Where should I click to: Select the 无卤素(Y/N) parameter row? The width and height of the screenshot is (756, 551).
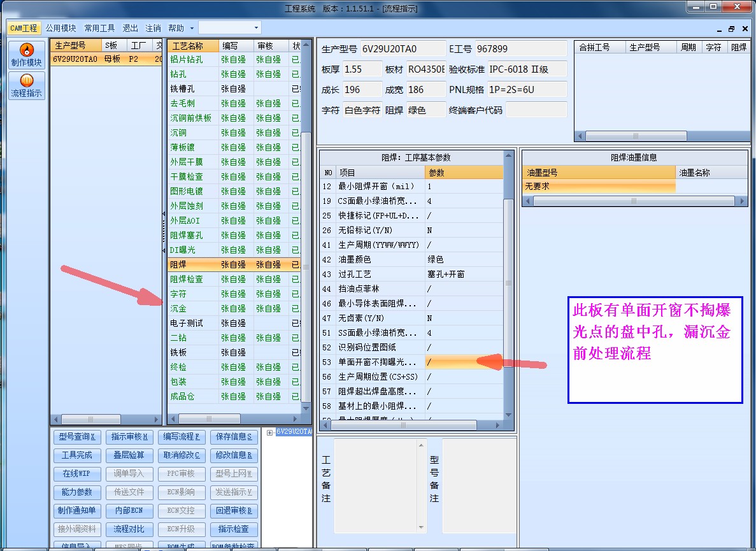(411, 318)
